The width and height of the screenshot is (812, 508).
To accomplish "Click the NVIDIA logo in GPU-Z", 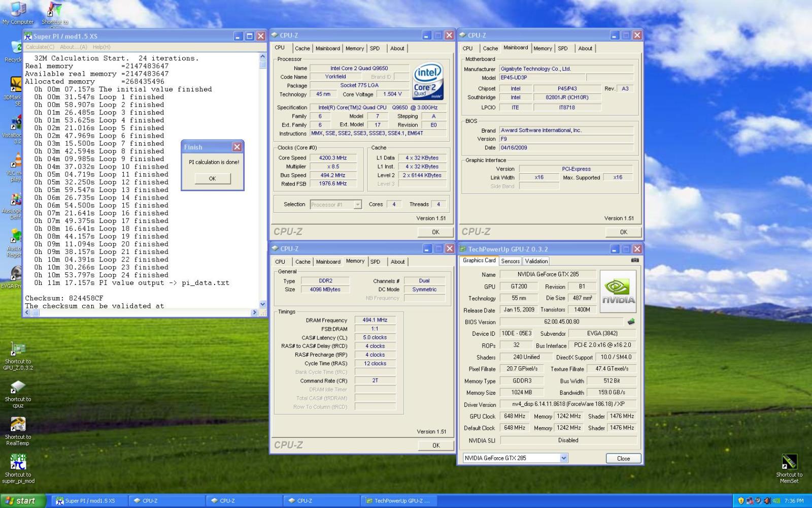I will pyautogui.click(x=618, y=291).
